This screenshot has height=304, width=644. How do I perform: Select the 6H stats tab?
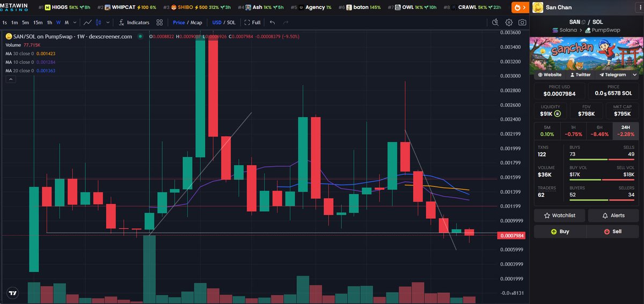599,131
